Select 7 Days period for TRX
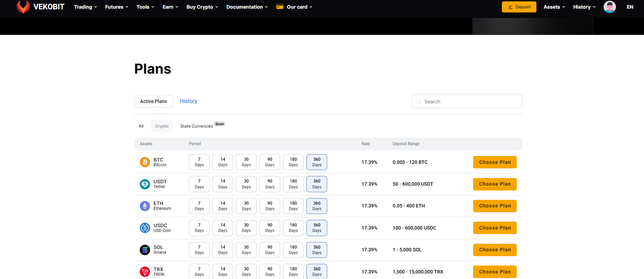644x279 pixels. point(199,271)
